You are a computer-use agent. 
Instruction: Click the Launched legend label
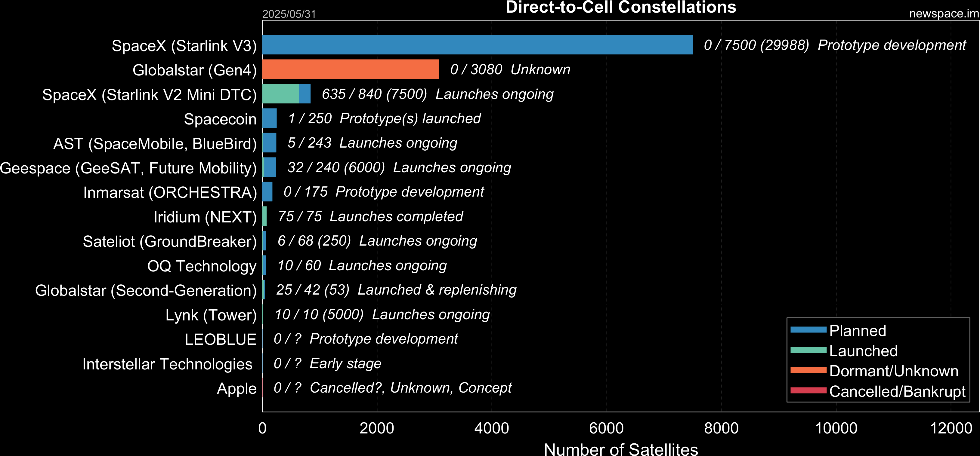pos(863,351)
